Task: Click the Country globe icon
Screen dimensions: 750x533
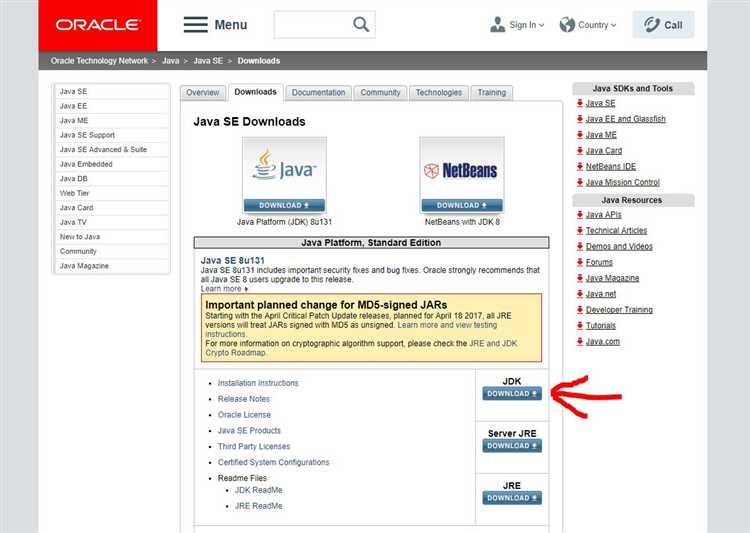Action: [567, 24]
